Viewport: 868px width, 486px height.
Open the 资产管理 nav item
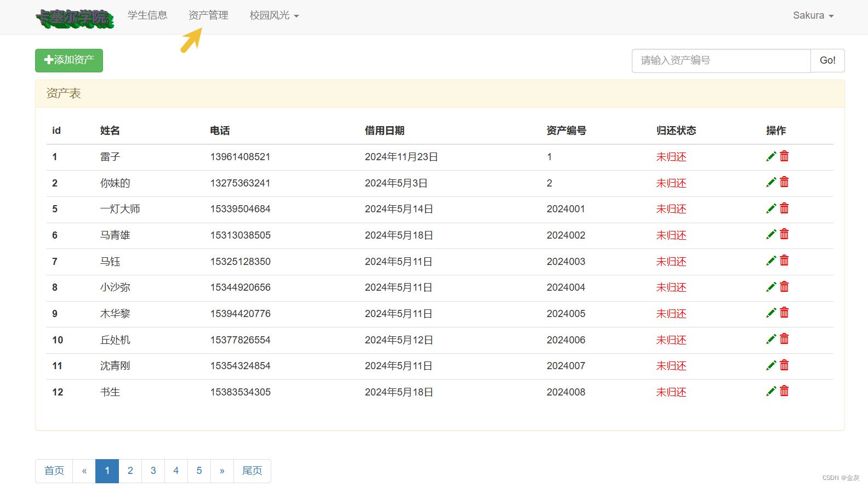tap(208, 15)
